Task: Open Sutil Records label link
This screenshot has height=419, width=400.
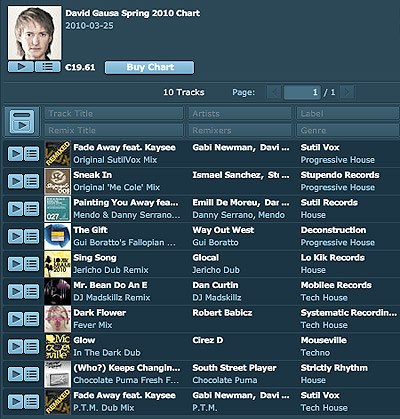Action: tap(329, 203)
